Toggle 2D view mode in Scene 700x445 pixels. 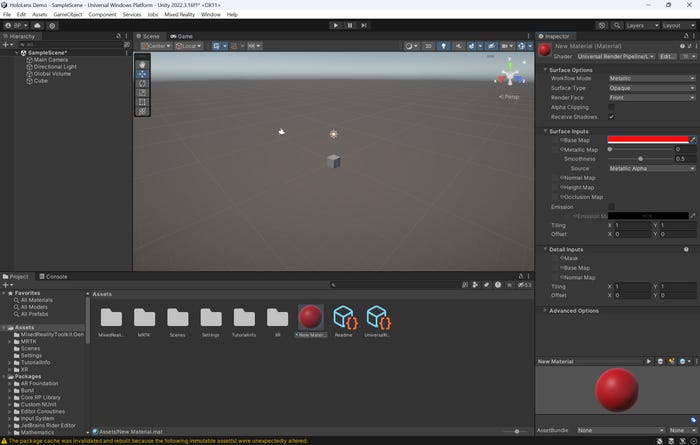[x=428, y=46]
